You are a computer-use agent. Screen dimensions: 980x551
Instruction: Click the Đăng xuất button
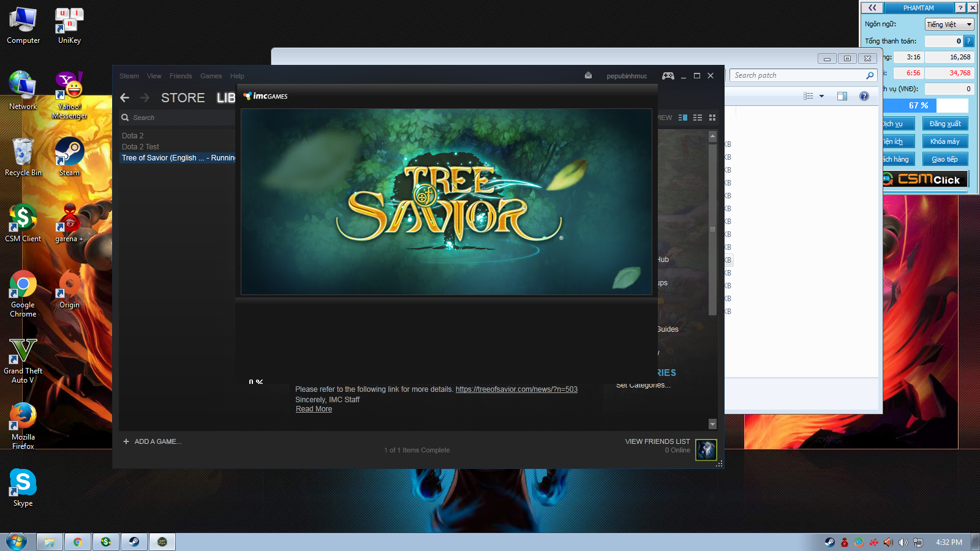point(944,124)
